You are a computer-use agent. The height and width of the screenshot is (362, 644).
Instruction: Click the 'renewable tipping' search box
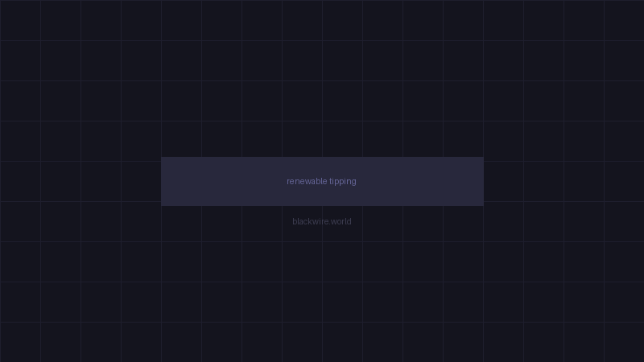click(x=322, y=181)
